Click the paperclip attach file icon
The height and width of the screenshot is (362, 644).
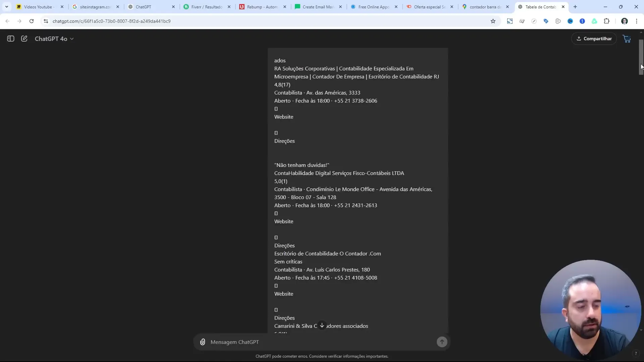tap(203, 342)
